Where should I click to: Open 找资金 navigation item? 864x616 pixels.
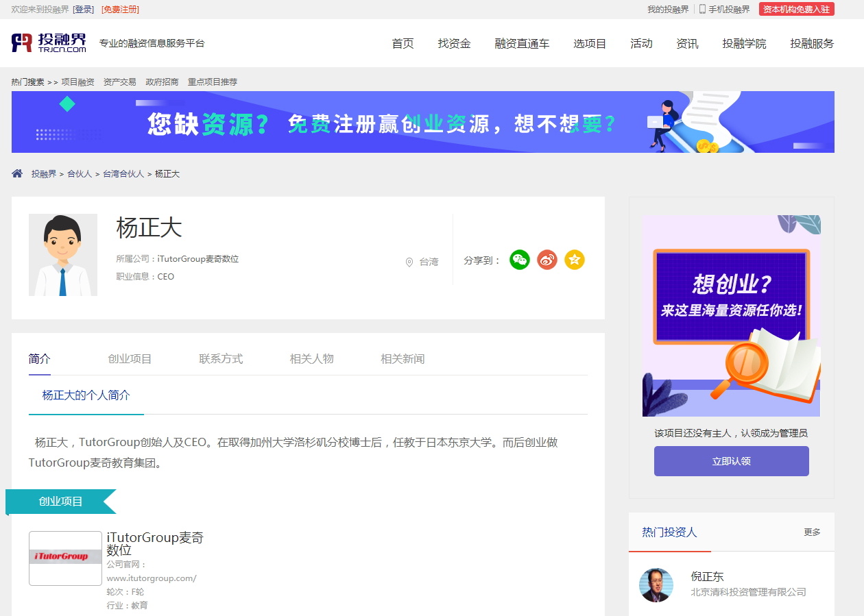(x=455, y=43)
